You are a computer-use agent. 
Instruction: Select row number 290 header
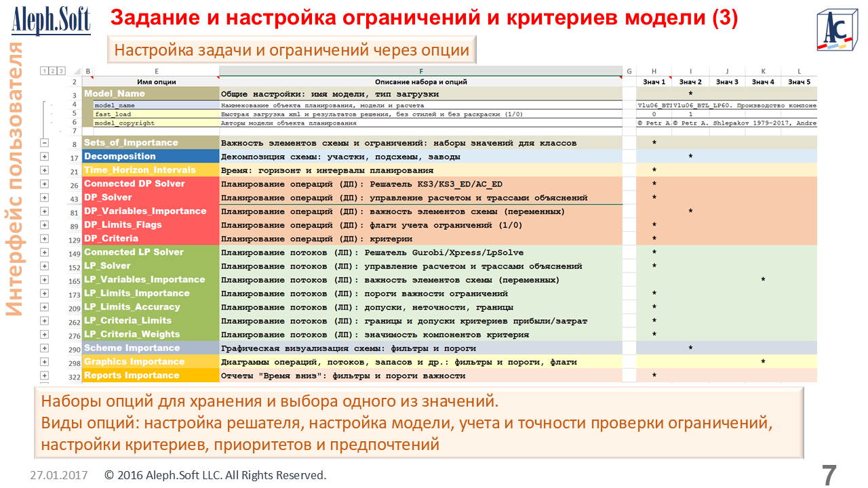74,348
